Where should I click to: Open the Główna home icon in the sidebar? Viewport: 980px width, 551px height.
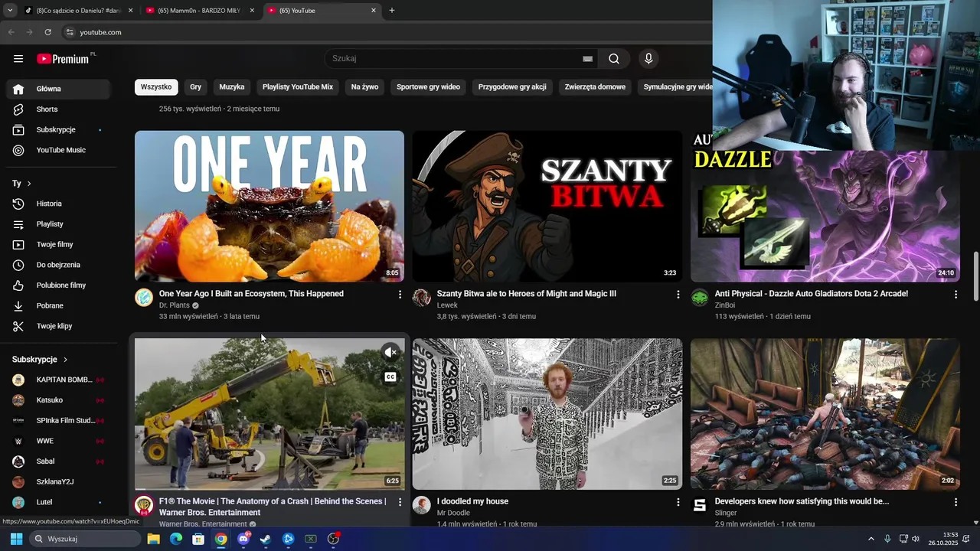[18, 89]
